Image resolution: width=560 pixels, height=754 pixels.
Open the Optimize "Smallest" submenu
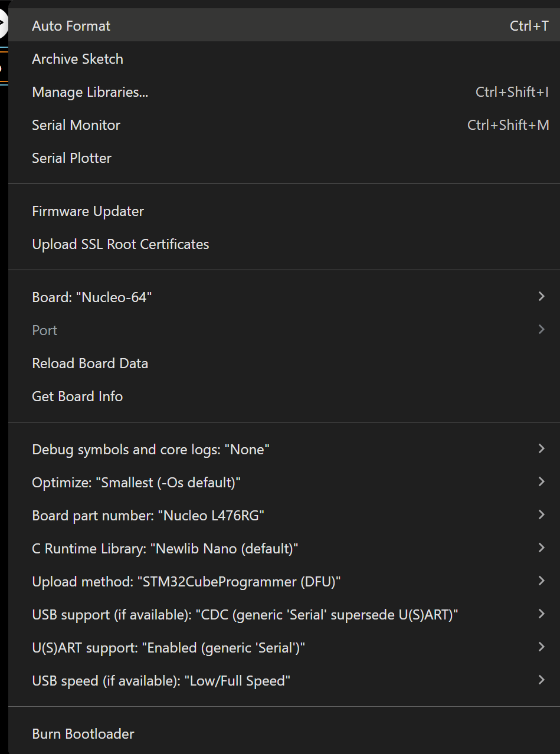[x=136, y=483]
